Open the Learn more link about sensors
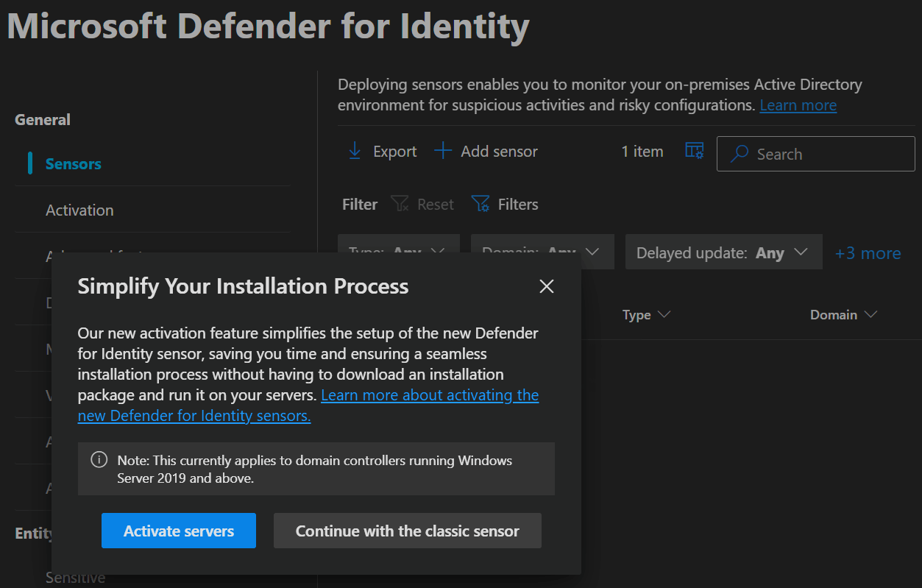The image size is (922, 588). pos(798,105)
